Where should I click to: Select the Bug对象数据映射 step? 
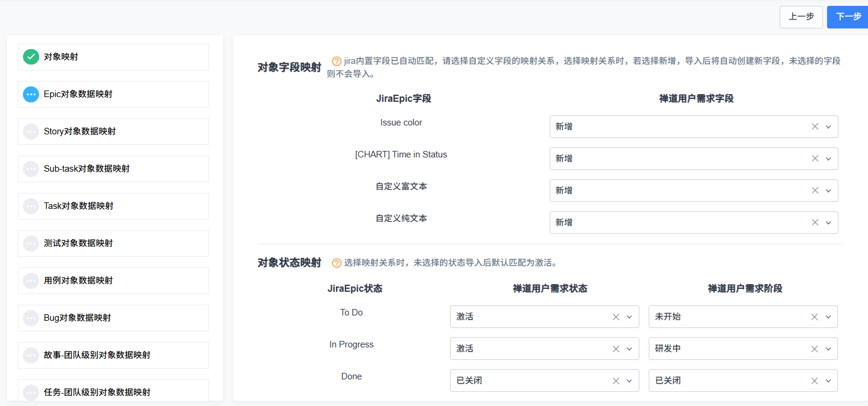coord(113,318)
